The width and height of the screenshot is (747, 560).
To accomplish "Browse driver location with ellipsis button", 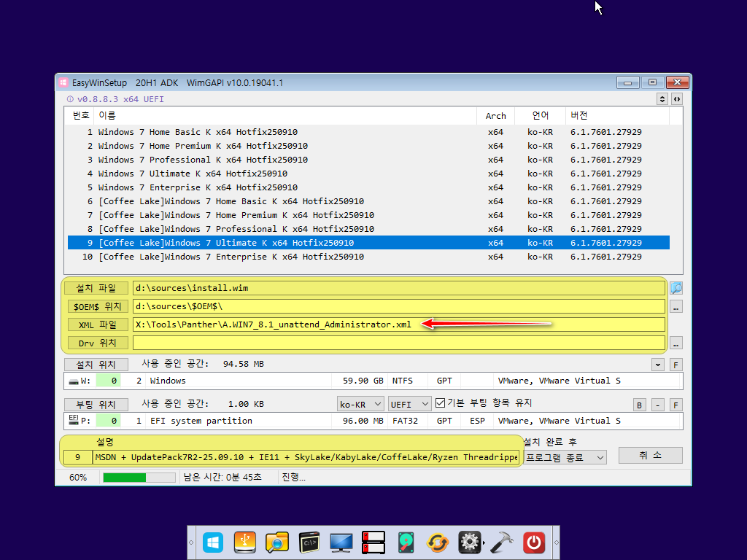I will (676, 343).
